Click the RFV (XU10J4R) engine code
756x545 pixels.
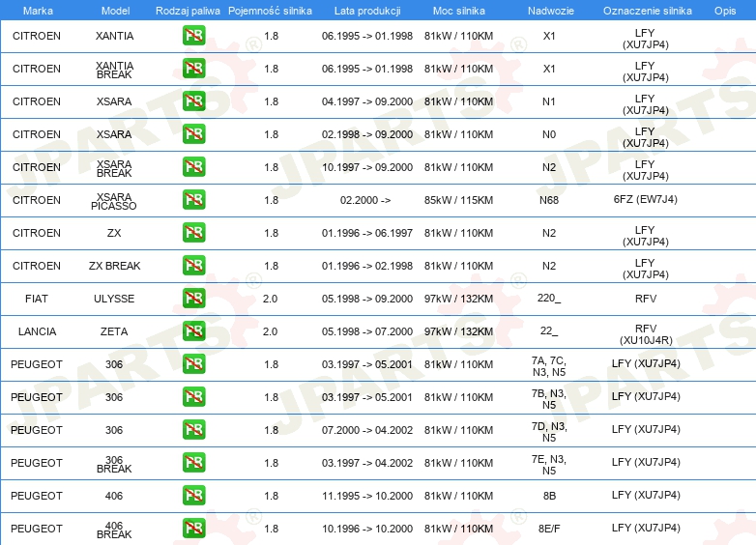point(646,334)
